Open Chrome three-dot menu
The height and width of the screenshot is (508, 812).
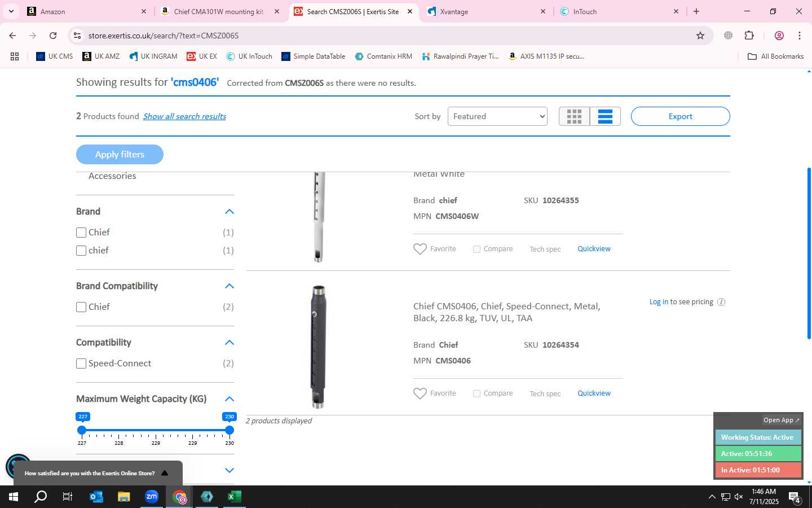tap(800, 36)
